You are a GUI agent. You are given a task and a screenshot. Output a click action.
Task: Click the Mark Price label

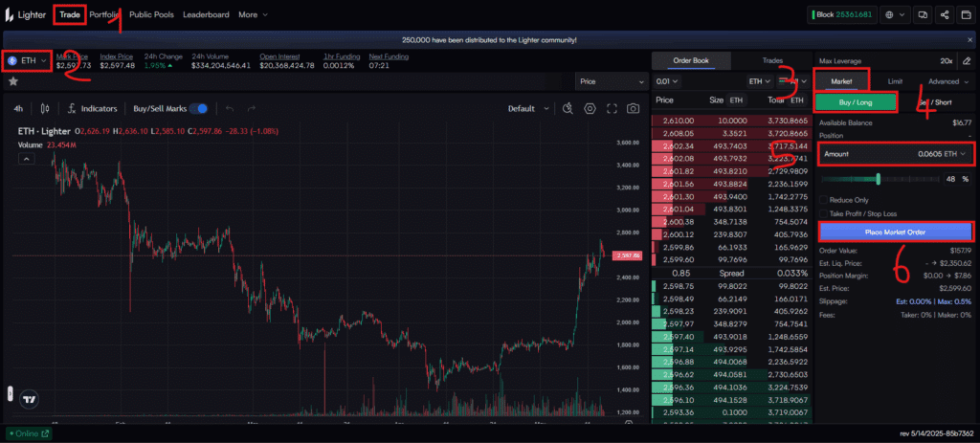[73, 56]
